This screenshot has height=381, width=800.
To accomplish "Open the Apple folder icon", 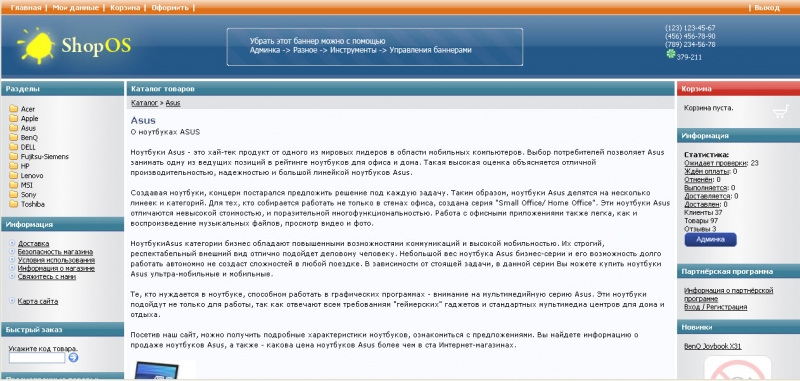I will [13, 118].
